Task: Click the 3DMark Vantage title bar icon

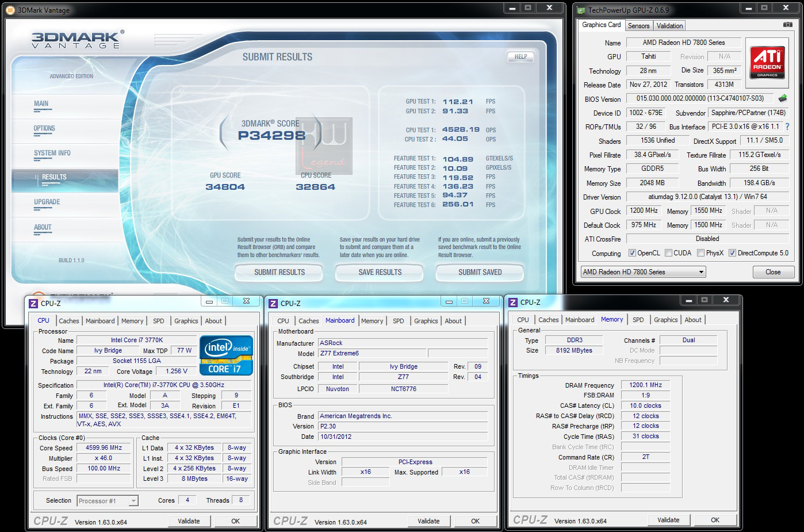Action: point(12,10)
